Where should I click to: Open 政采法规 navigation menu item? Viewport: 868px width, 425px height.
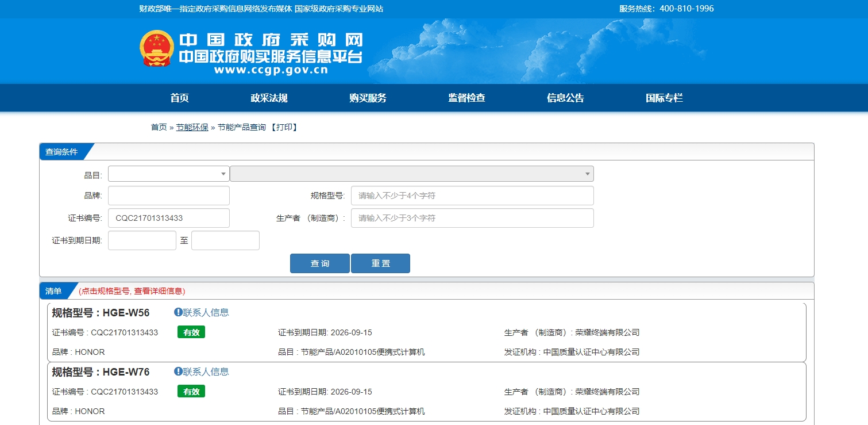269,98
